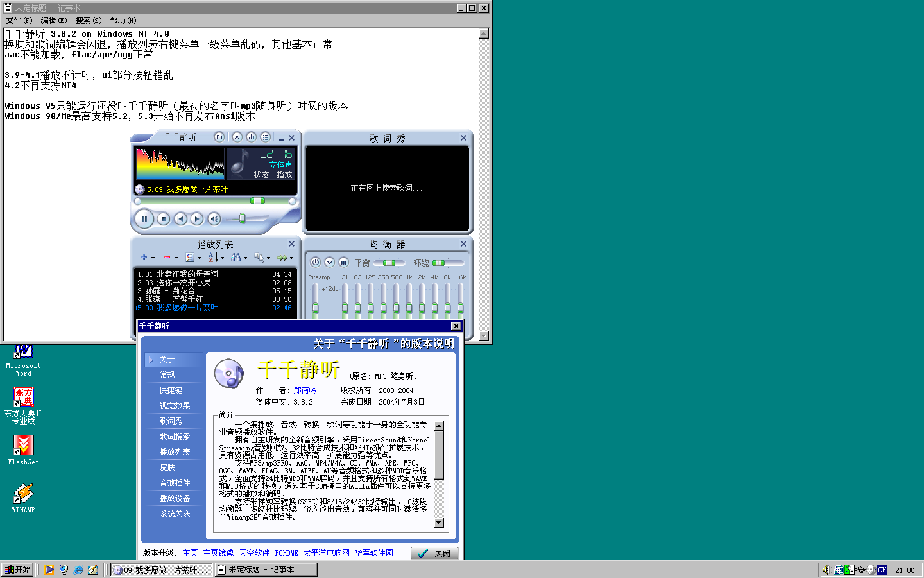Select track 北盘江我的母亲河 in playlist

pyautogui.click(x=214, y=274)
